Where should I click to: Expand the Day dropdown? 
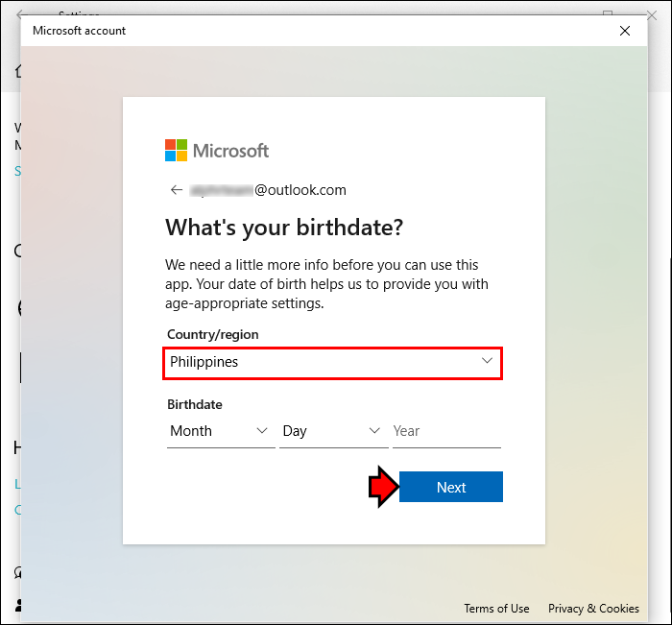332,431
